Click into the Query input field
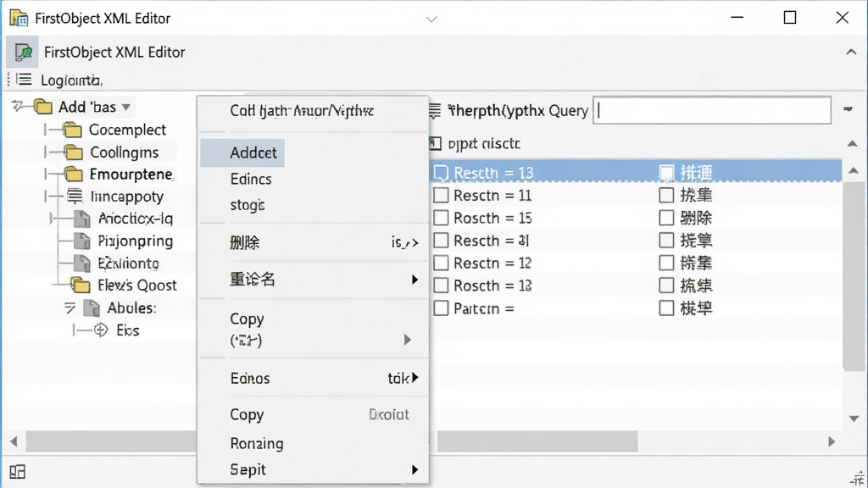The image size is (868, 488). coord(712,111)
